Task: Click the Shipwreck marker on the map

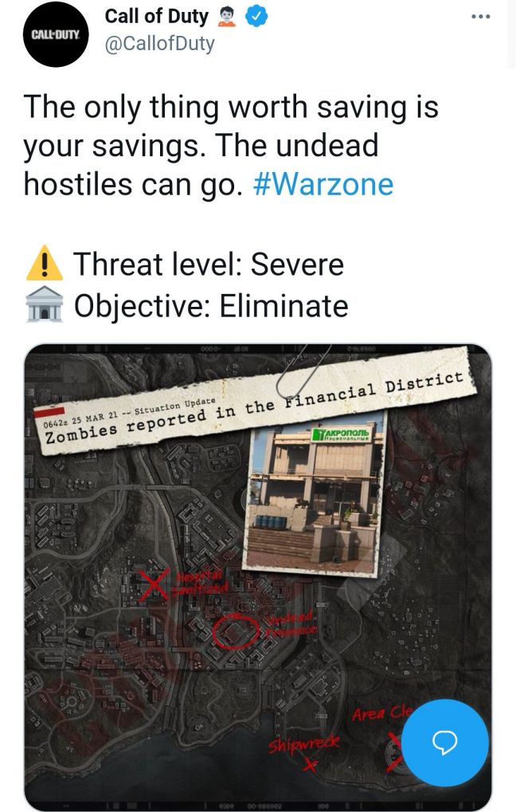Action: tap(305, 752)
